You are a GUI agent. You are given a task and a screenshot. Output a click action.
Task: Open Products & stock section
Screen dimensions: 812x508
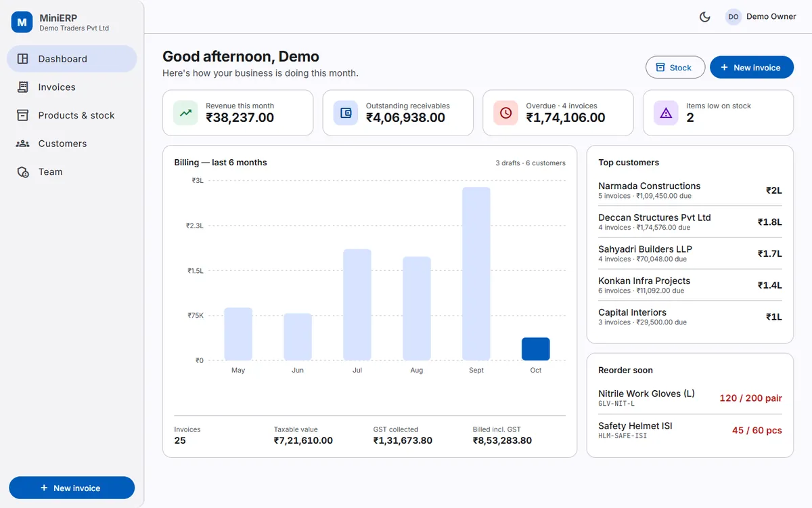(x=72, y=116)
